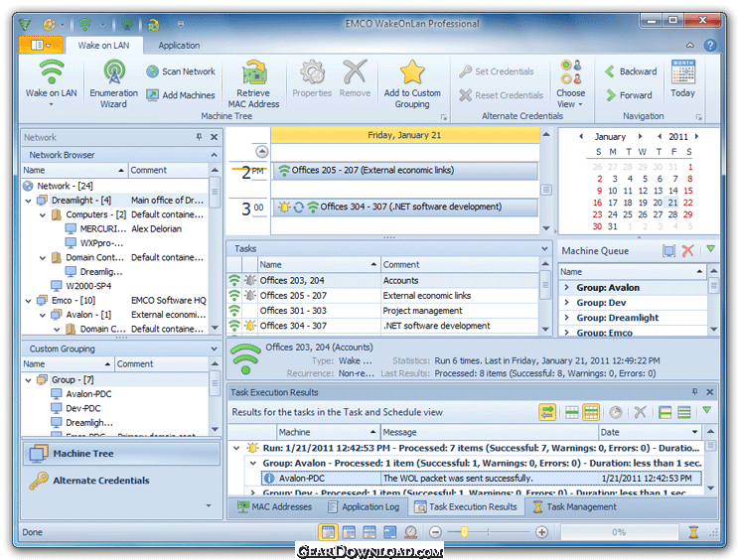This screenshot has width=739, height=560.
Task: Collapse the Custom Grouping section
Action: [214, 349]
